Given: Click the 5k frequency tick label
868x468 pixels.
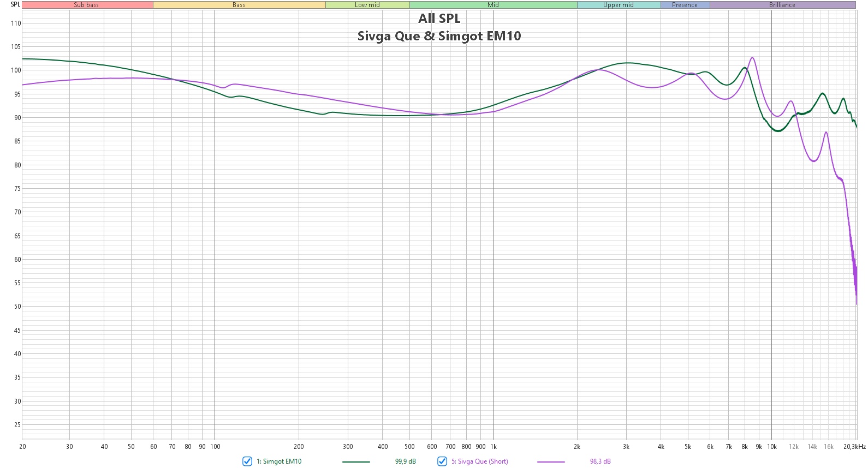Looking at the screenshot, I should coord(688,447).
